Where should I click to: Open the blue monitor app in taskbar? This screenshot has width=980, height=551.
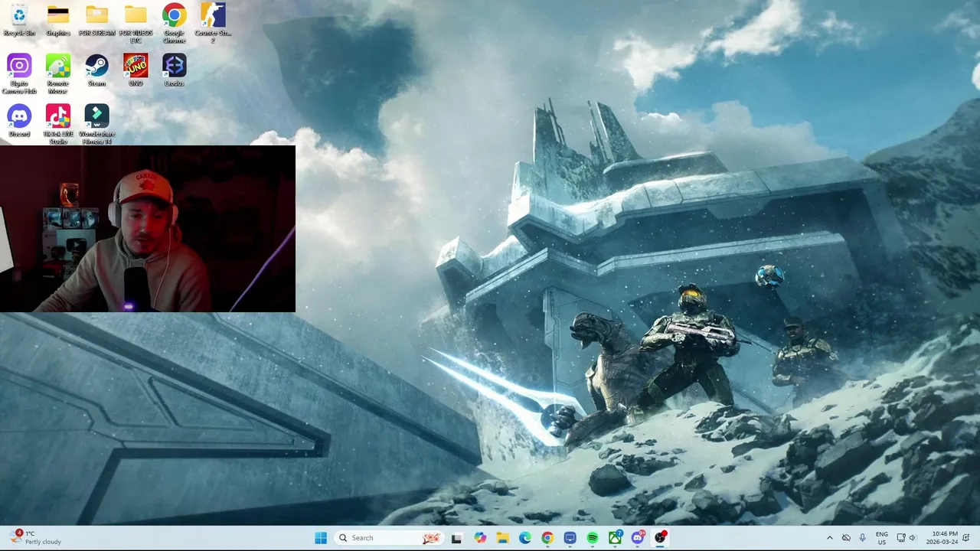point(570,538)
